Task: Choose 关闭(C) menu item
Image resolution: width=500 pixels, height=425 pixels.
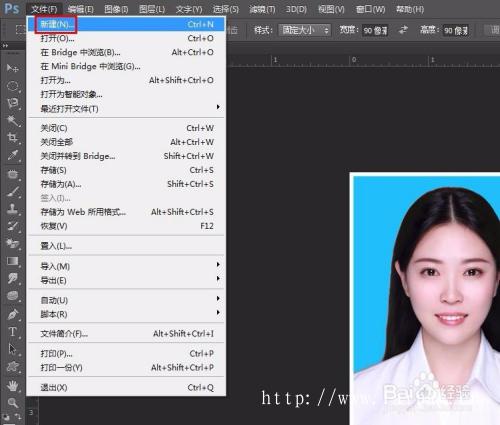Action: (x=126, y=128)
